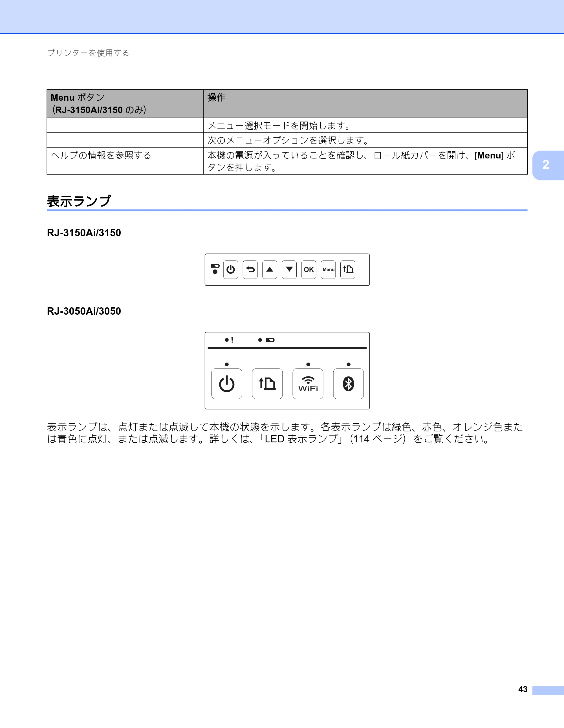Click the Menu ボタン table header cell

[125, 104]
